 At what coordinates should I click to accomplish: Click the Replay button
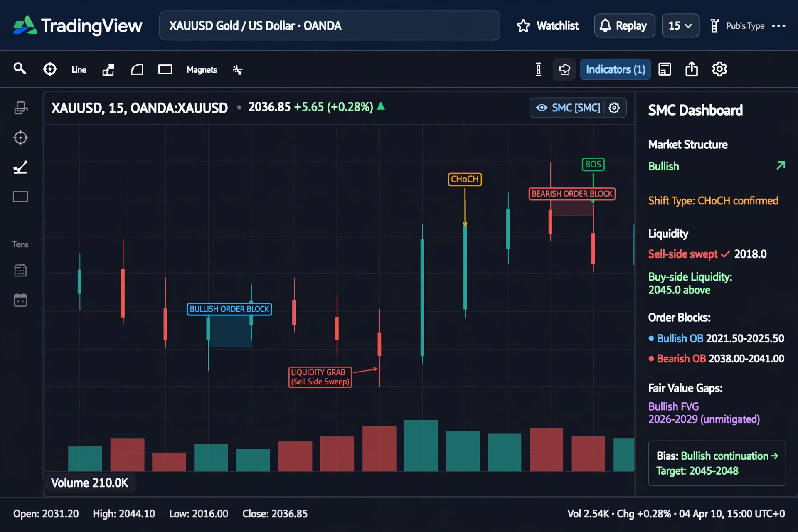click(x=625, y=26)
